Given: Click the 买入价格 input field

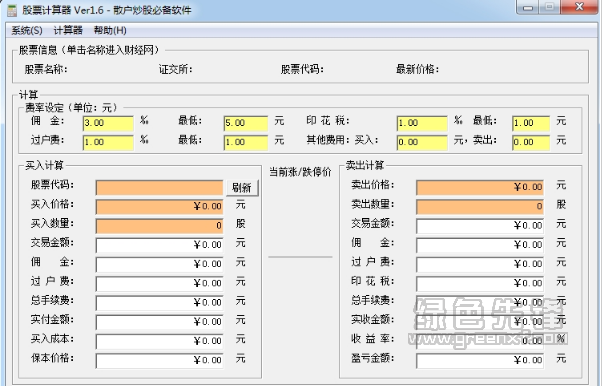Looking at the screenshot, I should (x=159, y=206).
